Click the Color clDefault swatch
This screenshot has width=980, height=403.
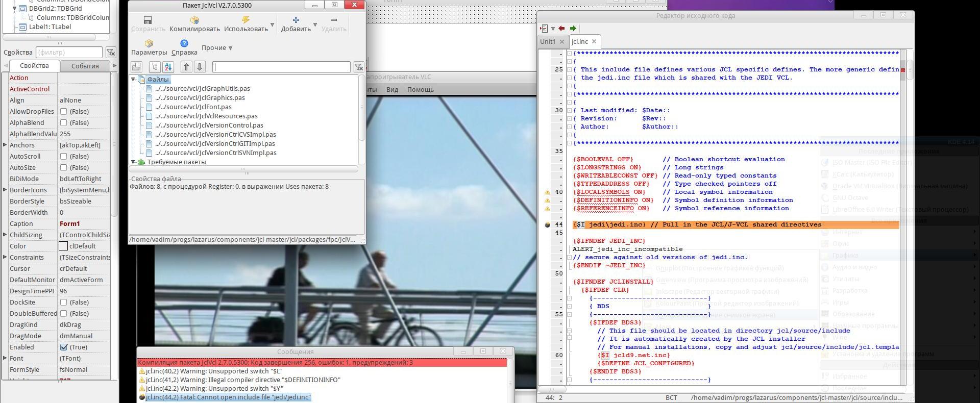click(63, 246)
